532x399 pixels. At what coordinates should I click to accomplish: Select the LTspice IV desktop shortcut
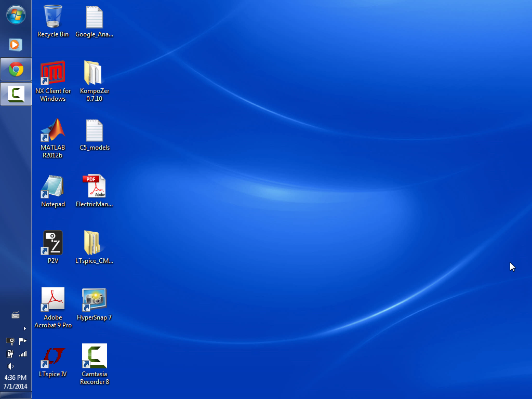(x=53, y=362)
